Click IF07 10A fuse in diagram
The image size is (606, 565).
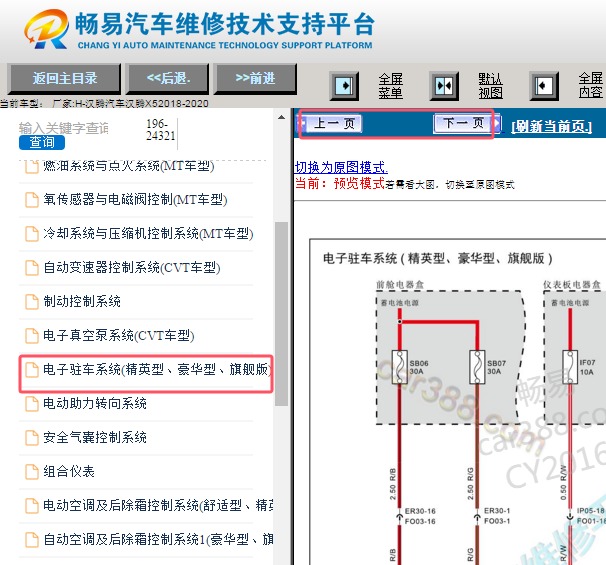coord(570,367)
